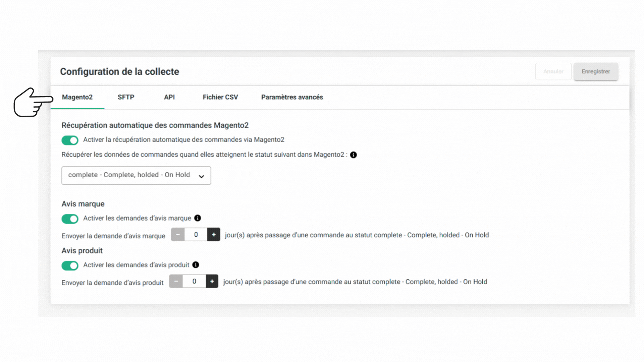Screen dimensions: 644x362
Task: Click info icon next to Magento2 status text
Action: (x=353, y=155)
